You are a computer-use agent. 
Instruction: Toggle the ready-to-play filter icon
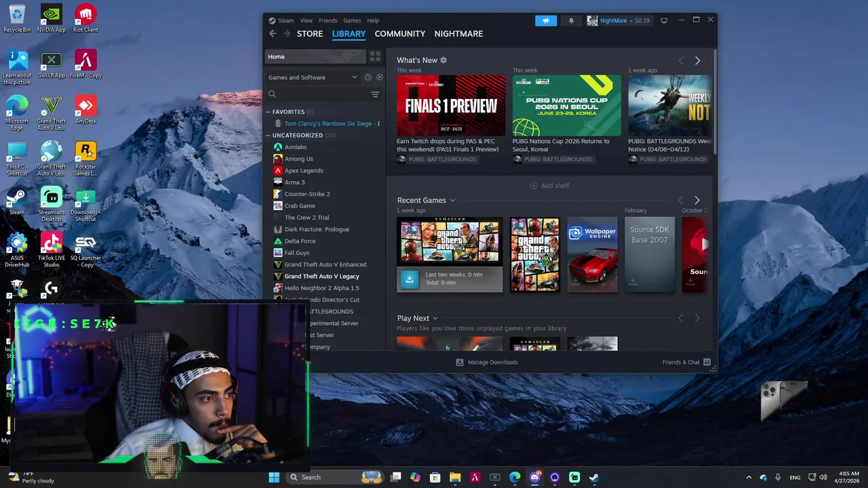[380, 77]
